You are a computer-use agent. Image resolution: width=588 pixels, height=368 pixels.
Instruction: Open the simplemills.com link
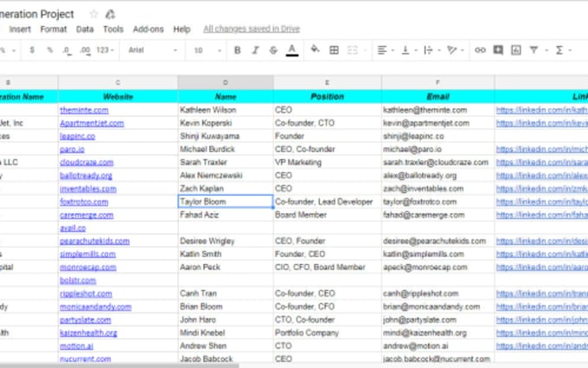87,255
